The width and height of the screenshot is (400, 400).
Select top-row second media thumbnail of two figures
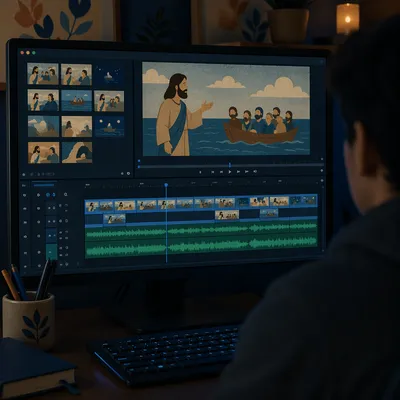(x=76, y=75)
